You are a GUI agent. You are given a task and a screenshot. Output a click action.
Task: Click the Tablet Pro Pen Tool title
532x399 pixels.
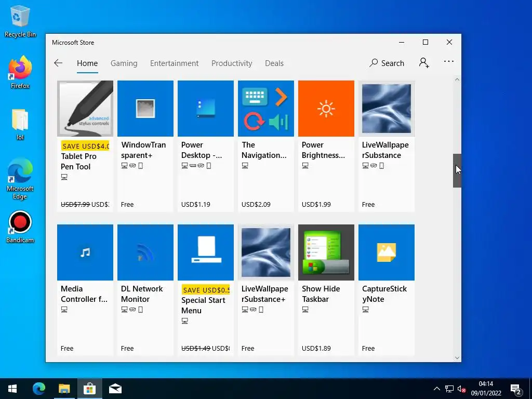pyautogui.click(x=79, y=162)
